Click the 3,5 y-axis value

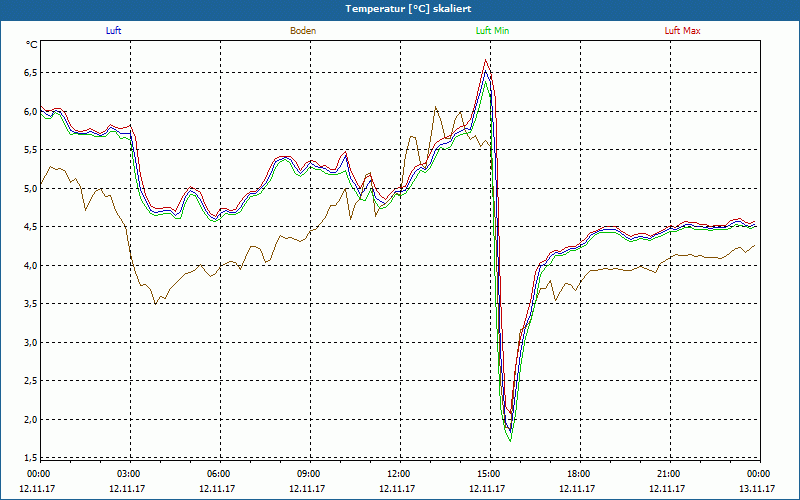[31, 304]
